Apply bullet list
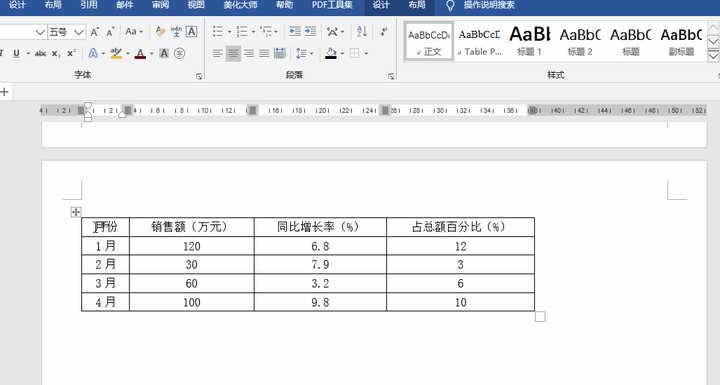The height and width of the screenshot is (385, 720). coord(218,32)
